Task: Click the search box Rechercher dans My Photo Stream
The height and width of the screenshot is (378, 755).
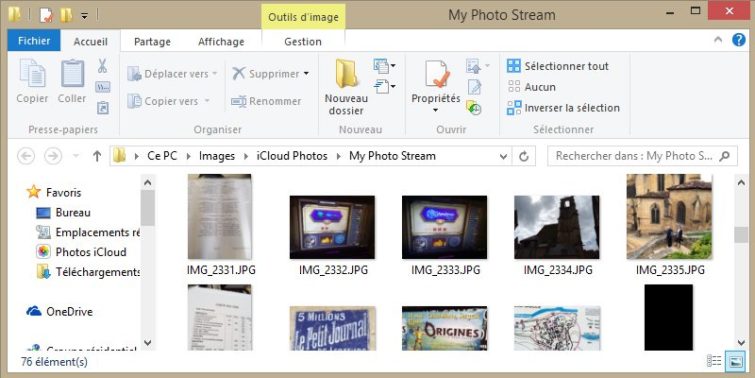Action: pos(642,156)
